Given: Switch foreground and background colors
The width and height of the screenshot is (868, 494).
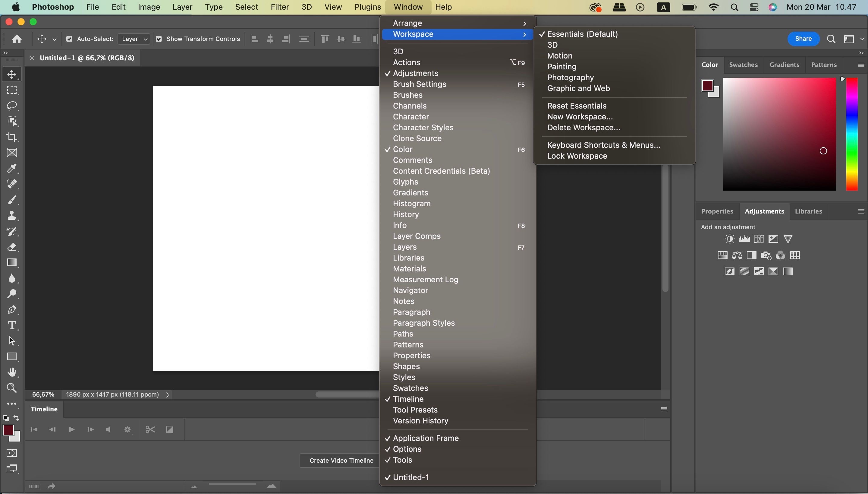Looking at the screenshot, I should click(16, 418).
